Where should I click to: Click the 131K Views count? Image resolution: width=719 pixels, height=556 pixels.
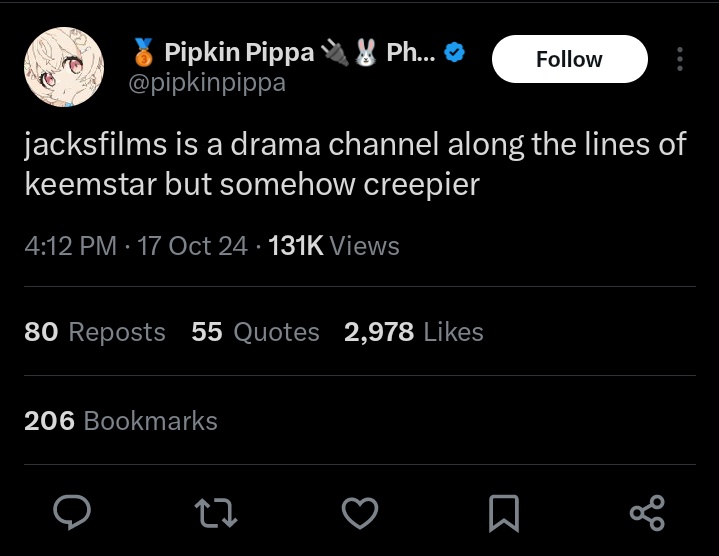pyautogui.click(x=333, y=246)
